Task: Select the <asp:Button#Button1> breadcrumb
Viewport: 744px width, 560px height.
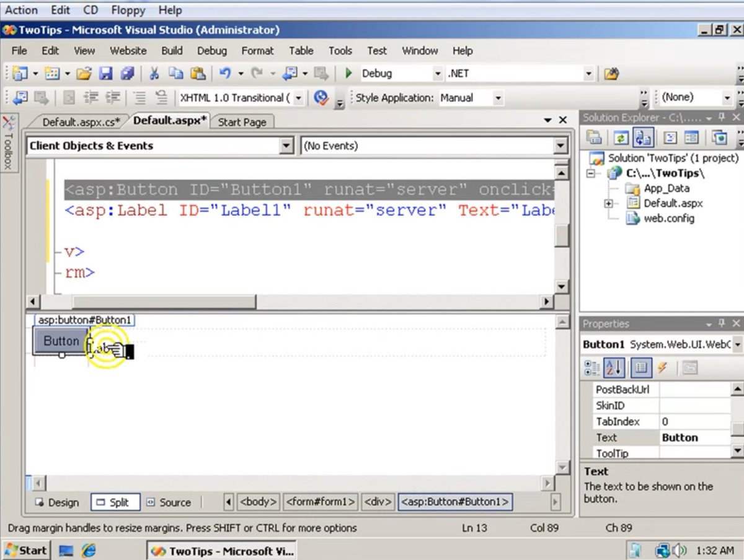Action: 455,502
